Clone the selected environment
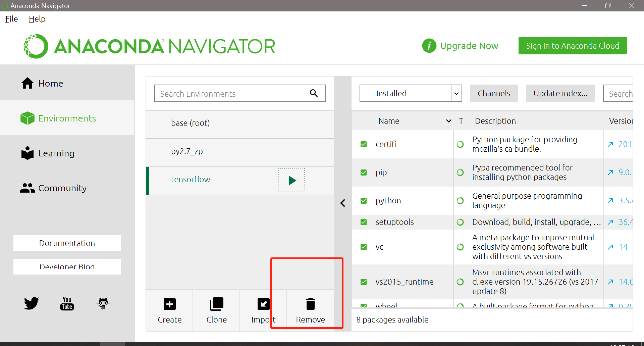Viewport: 644px width, 346px height. click(217, 310)
